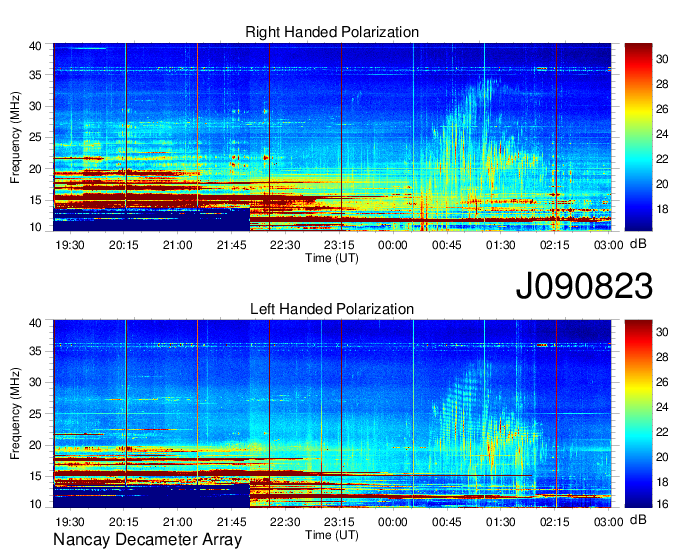
Task: Click the 'Frequency (MHz)' label of upper plot
Action: (x=15, y=137)
